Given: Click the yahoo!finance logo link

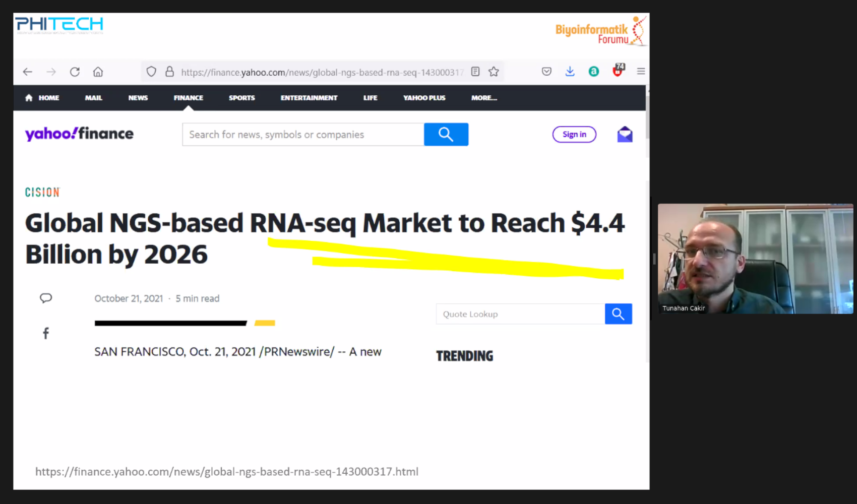Looking at the screenshot, I should (79, 134).
